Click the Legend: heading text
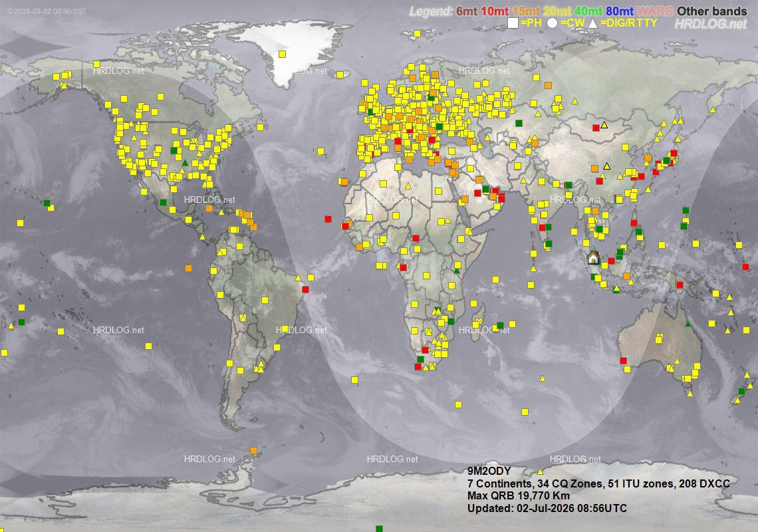Image resolution: width=758 pixels, height=532 pixels. click(x=432, y=11)
